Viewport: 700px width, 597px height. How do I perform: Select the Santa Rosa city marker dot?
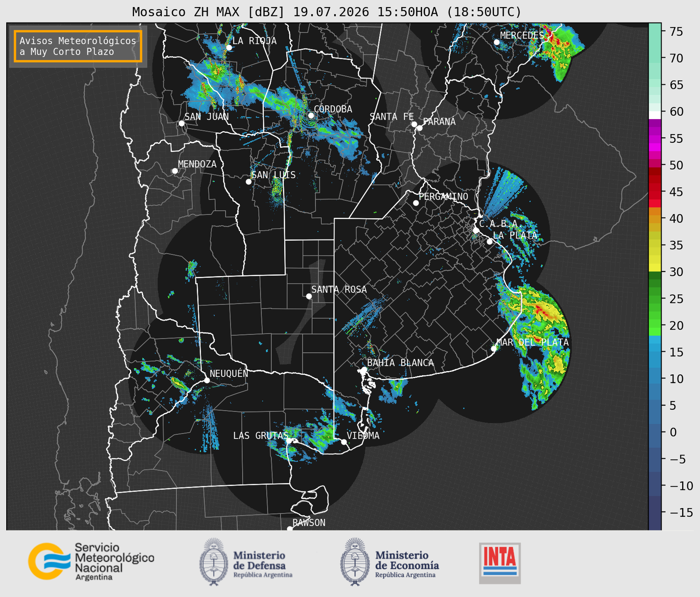coord(309,296)
